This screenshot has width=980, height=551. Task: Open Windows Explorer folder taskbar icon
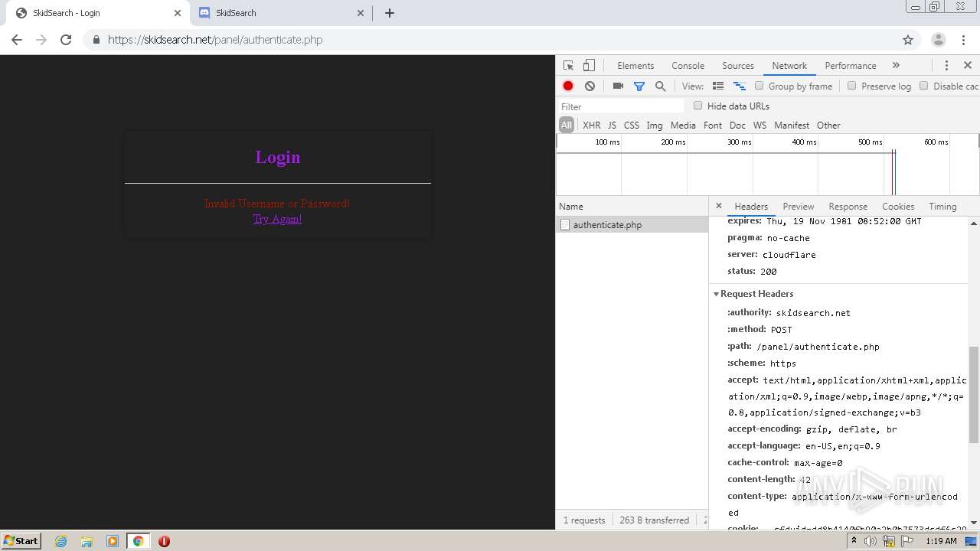87,541
